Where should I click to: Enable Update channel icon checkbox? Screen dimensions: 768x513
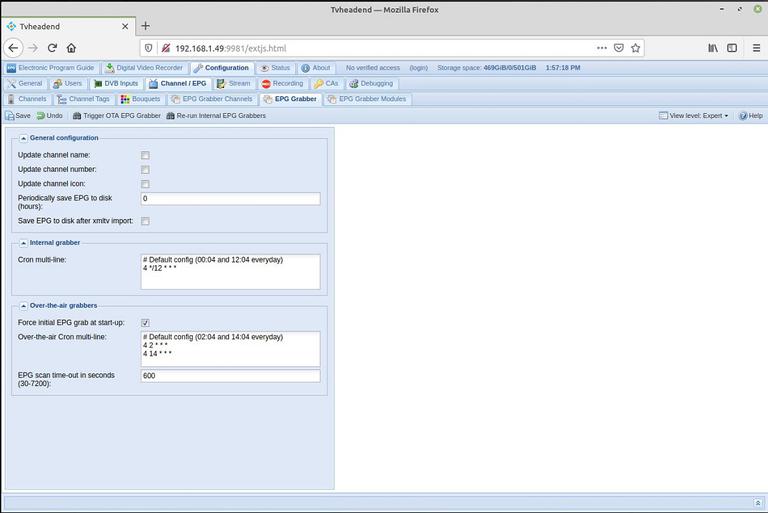click(145, 184)
